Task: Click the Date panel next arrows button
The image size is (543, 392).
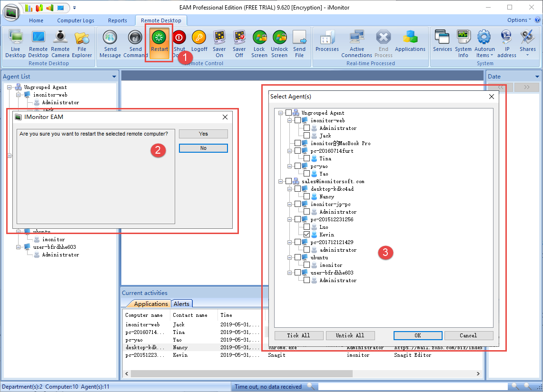Action: (526, 87)
